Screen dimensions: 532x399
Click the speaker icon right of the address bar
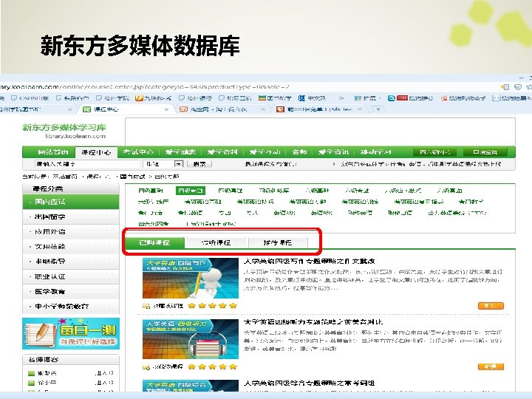(505, 87)
